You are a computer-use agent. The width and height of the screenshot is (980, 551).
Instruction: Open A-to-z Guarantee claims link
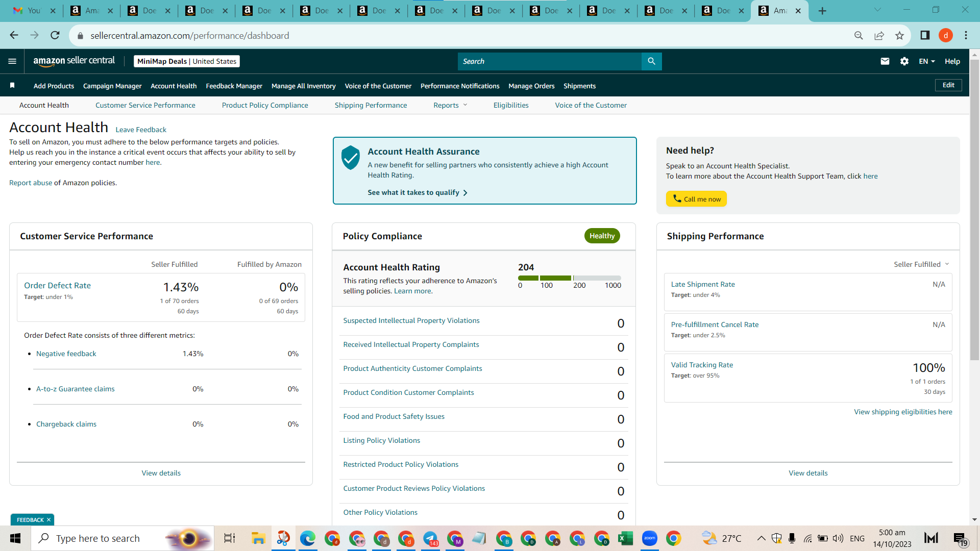[x=76, y=389]
